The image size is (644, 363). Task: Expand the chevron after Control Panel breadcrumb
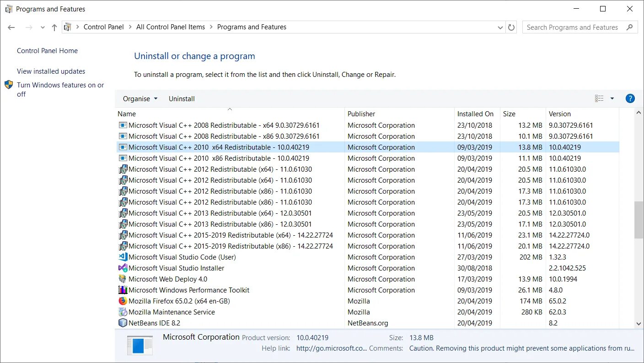point(130,27)
